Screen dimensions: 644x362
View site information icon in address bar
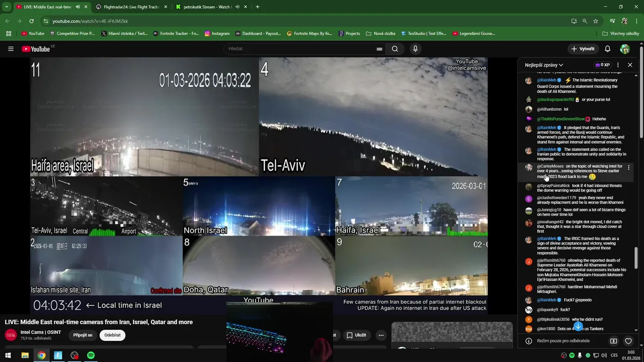pyautogui.click(x=46, y=21)
